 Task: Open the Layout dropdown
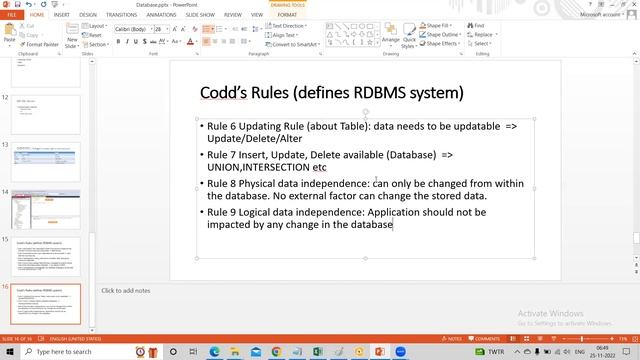[x=95, y=26]
